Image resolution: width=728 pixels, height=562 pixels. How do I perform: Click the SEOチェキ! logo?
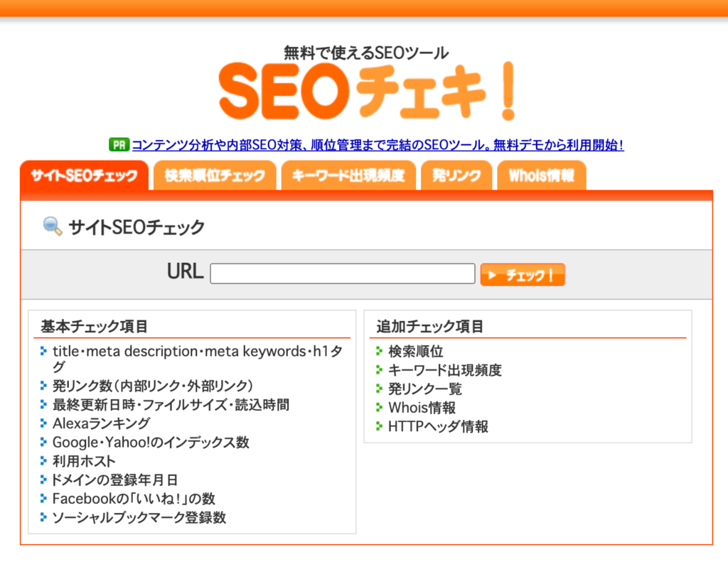(x=366, y=91)
